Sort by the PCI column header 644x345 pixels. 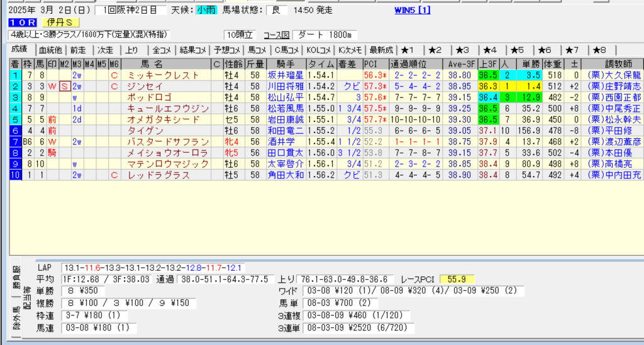375,64
